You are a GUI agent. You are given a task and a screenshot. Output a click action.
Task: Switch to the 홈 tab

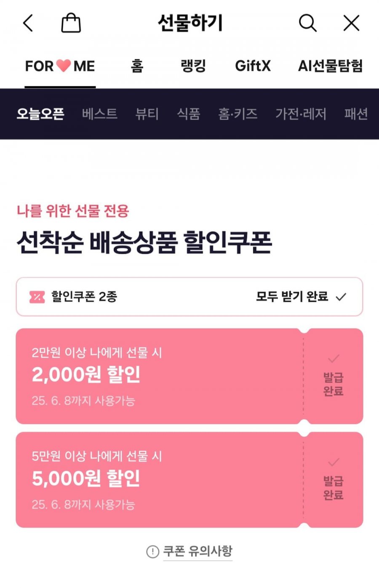click(x=137, y=66)
